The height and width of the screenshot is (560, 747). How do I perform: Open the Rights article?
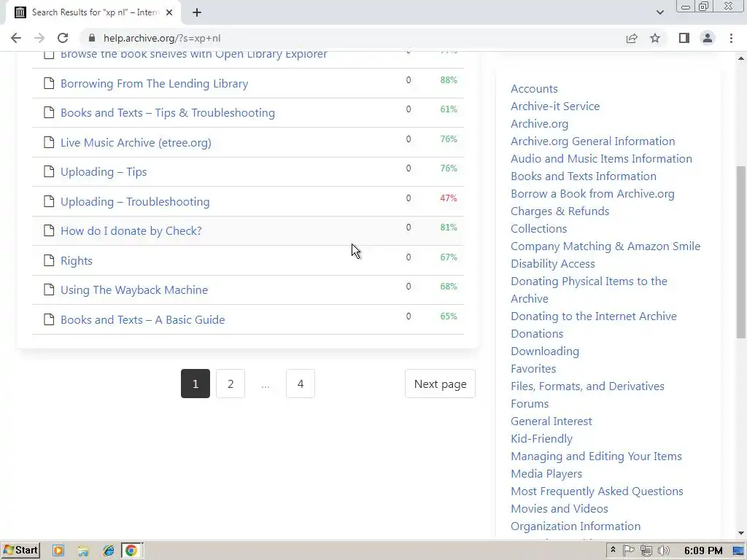click(x=76, y=260)
